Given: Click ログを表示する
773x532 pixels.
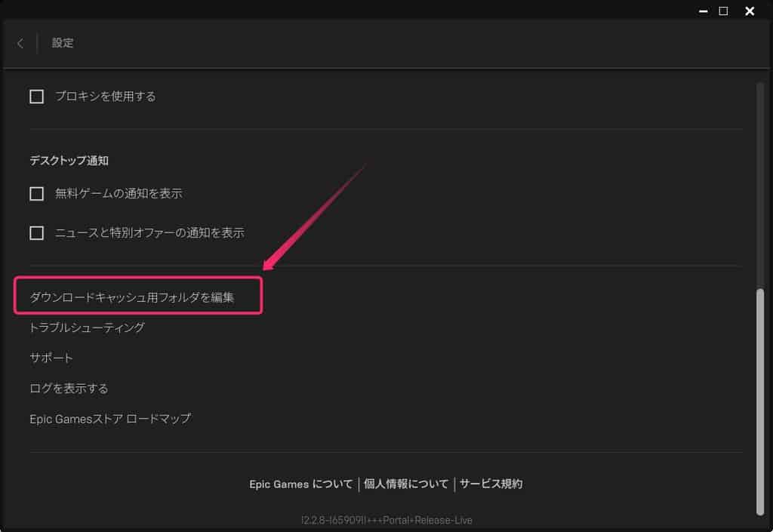Looking at the screenshot, I should (x=69, y=389).
